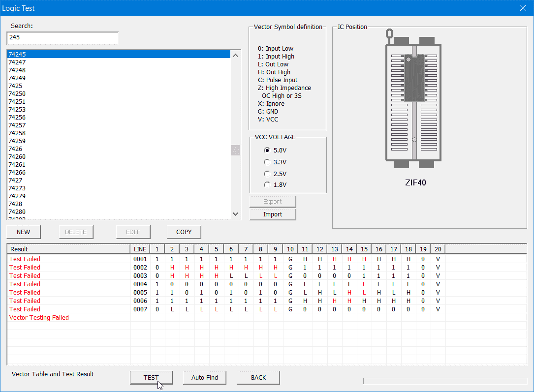Go BACK to previous screen

coord(258,378)
